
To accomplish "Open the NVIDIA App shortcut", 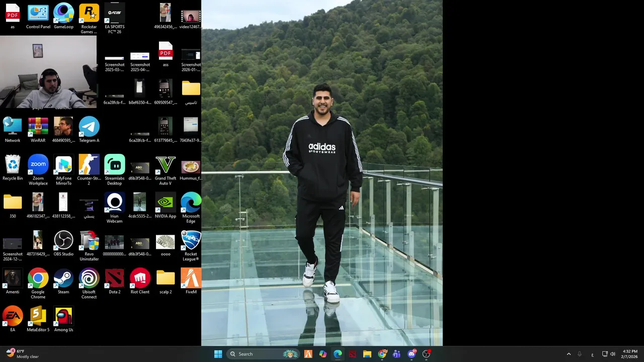I will pyautogui.click(x=166, y=206).
